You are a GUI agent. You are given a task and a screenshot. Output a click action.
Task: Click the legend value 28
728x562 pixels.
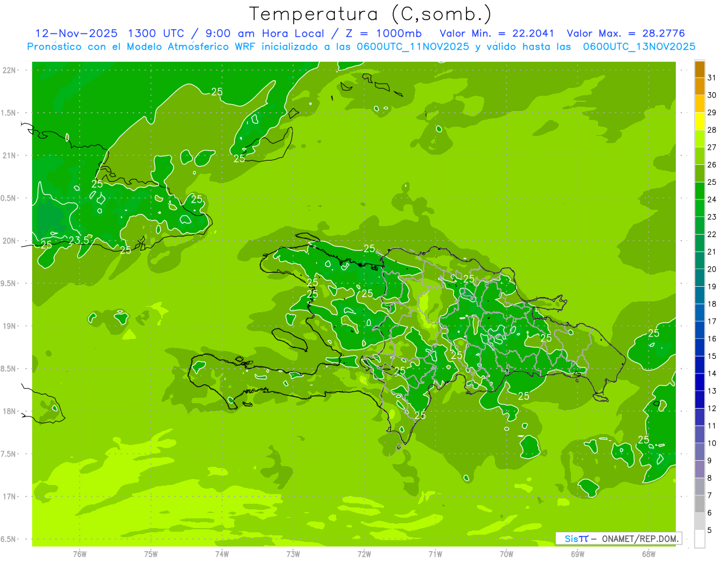712,130
